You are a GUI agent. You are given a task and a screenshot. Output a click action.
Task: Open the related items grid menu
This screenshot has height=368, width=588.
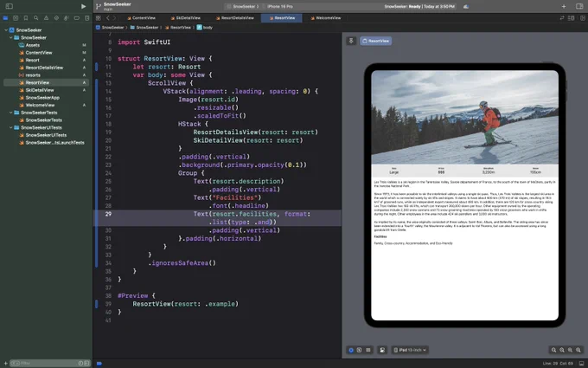tap(99, 17)
